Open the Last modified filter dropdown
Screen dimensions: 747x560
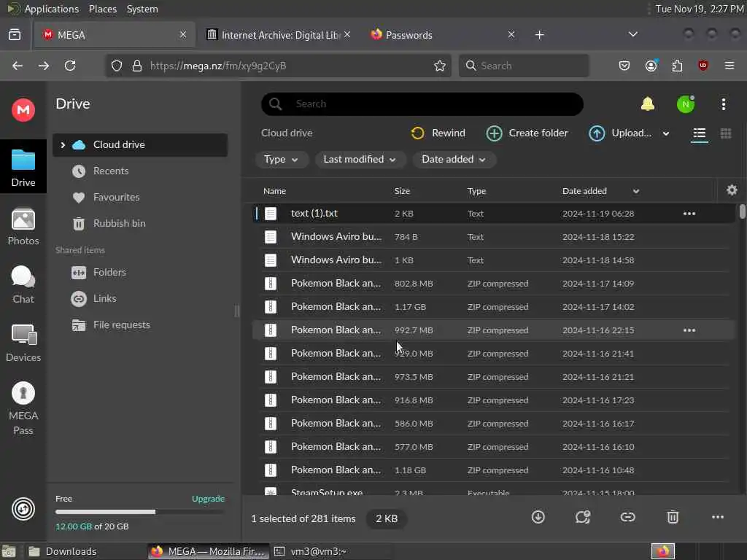[x=360, y=160]
